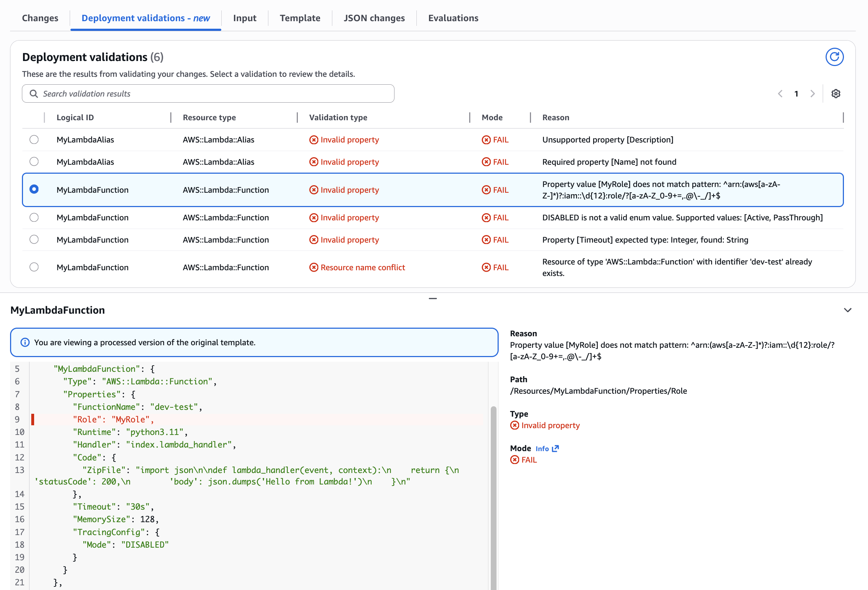This screenshot has width=868, height=590.
Task: Focus the Search validation results field
Action: point(217,94)
